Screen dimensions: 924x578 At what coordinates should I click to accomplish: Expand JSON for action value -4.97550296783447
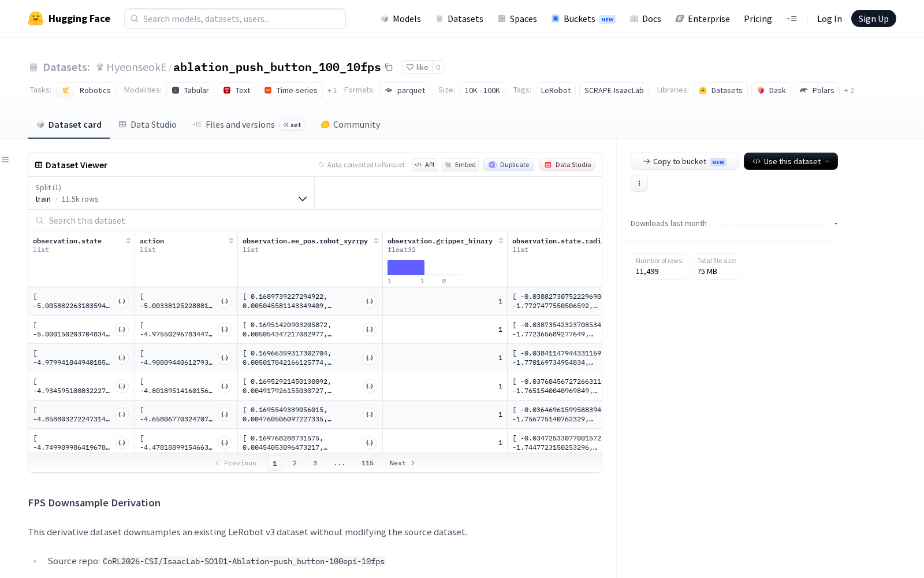[x=225, y=329]
